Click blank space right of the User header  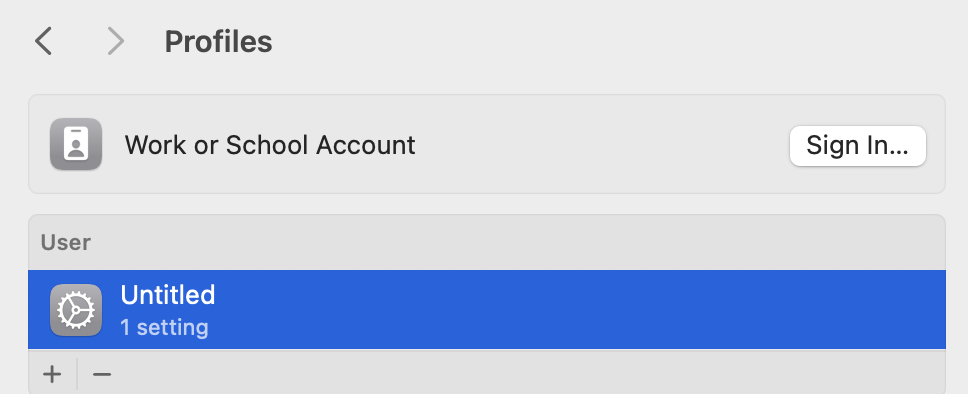coord(519,243)
